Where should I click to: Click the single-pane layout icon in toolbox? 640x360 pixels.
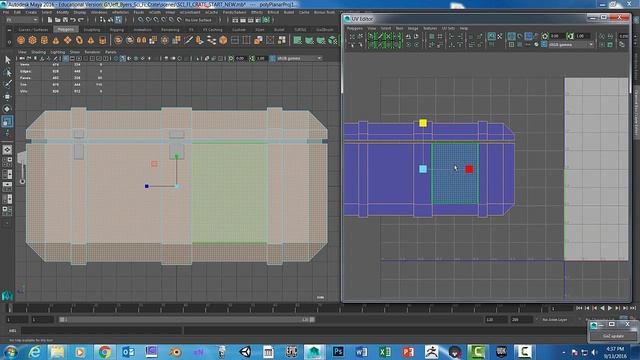(x=7, y=150)
